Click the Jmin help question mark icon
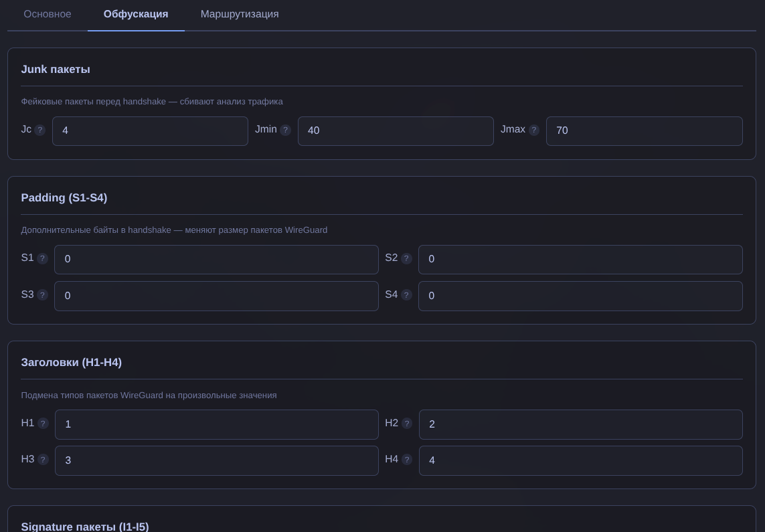This screenshot has width=765, height=532. pyautogui.click(x=286, y=130)
